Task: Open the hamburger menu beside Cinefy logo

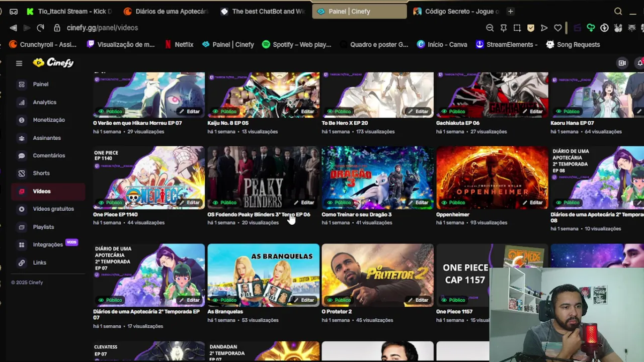Action: [x=19, y=63]
